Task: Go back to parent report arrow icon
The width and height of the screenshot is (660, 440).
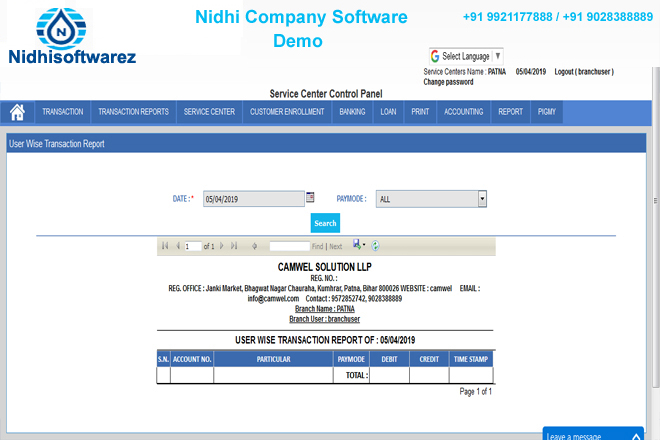Action: (x=254, y=246)
